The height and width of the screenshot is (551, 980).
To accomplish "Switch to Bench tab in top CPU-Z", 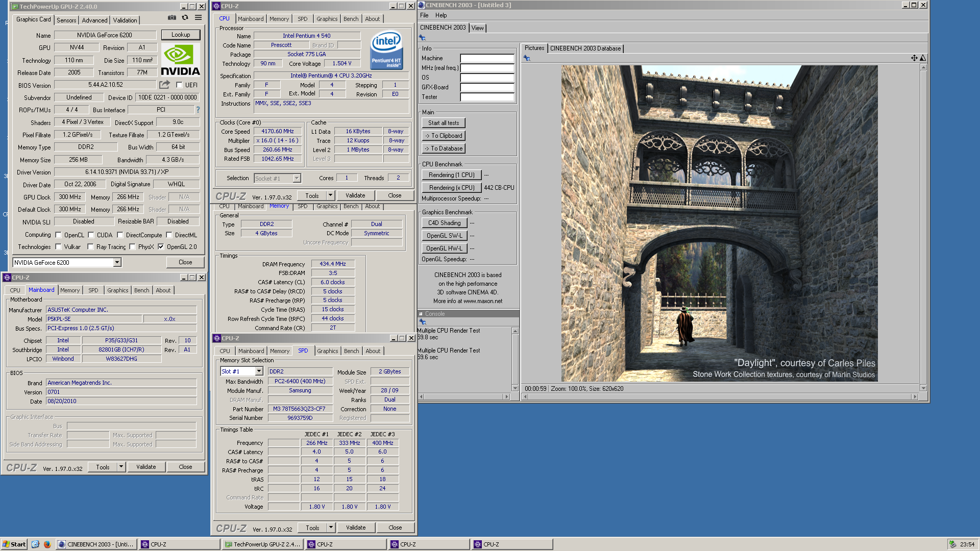I will point(351,19).
